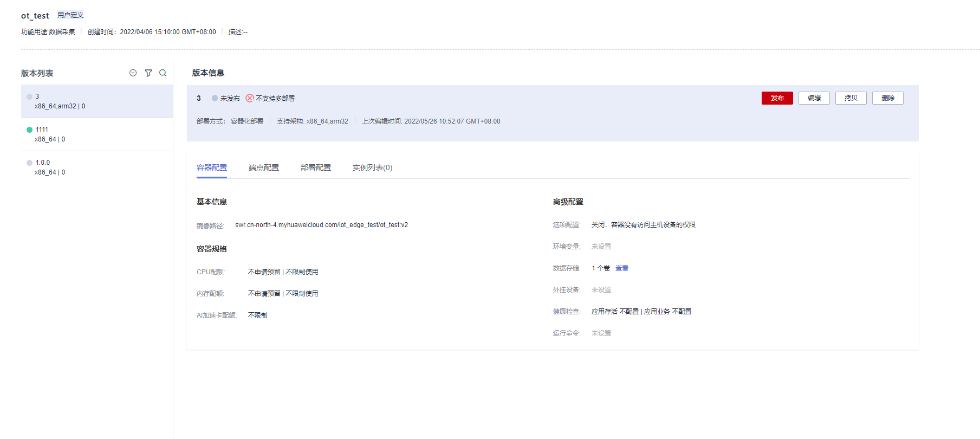The height and width of the screenshot is (439, 980).
Task: Click the 功能用途:数据采集 text
Action: coord(48,32)
